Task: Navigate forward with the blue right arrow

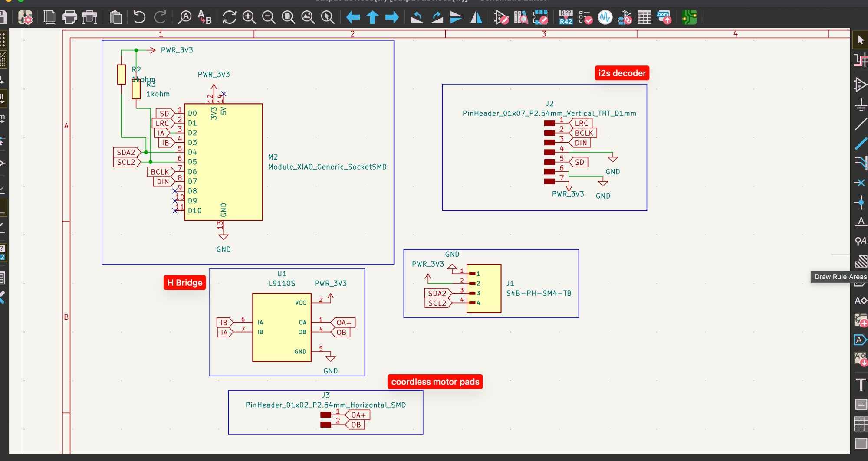Action: [x=392, y=17]
